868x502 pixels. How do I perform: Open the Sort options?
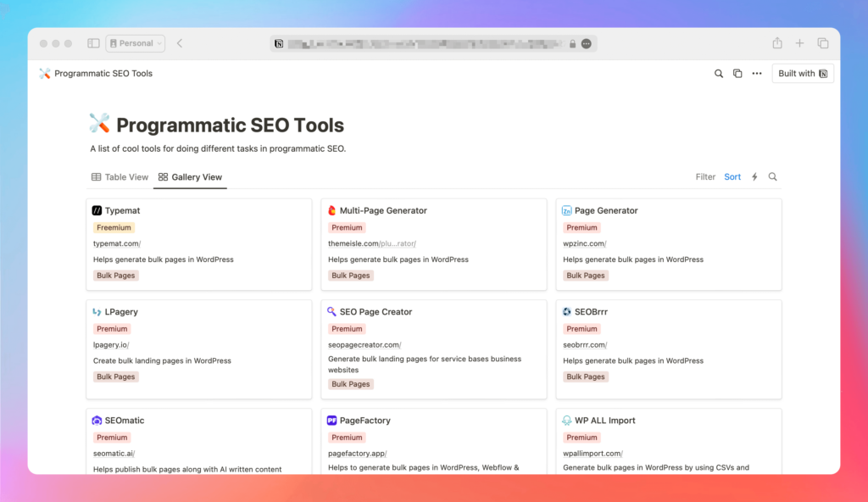click(x=732, y=176)
